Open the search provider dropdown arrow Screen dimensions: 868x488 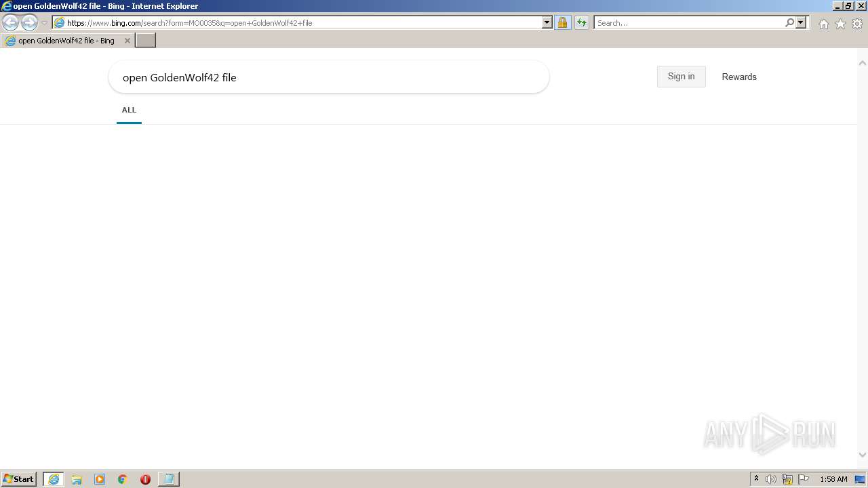(x=801, y=22)
